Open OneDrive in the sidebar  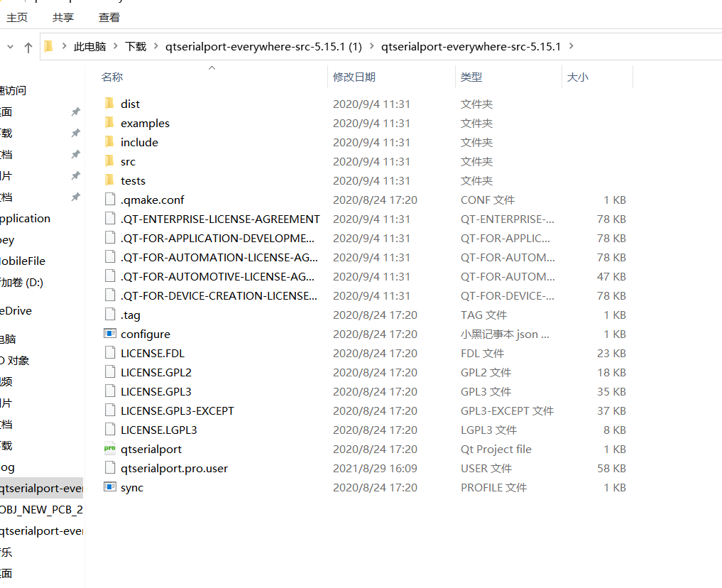pos(16,311)
